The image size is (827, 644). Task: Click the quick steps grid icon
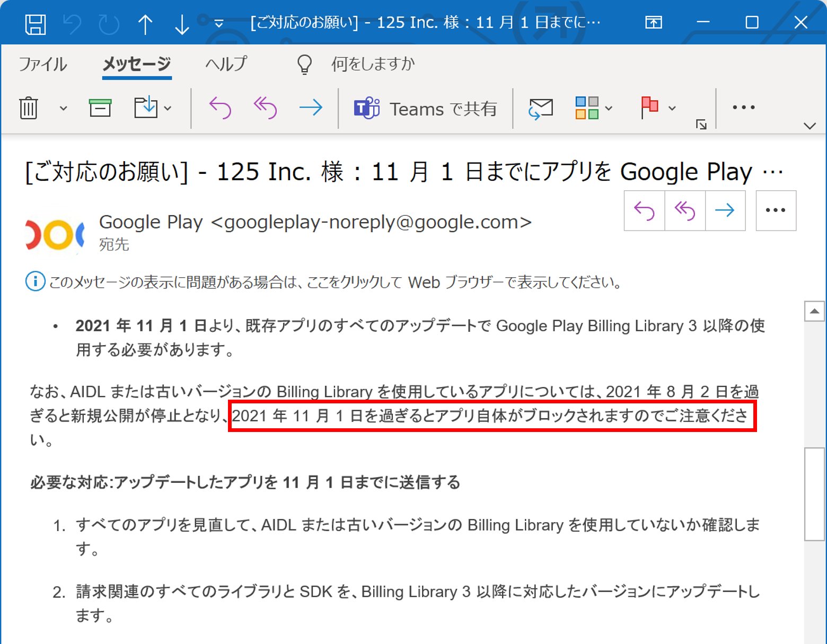coord(586,108)
